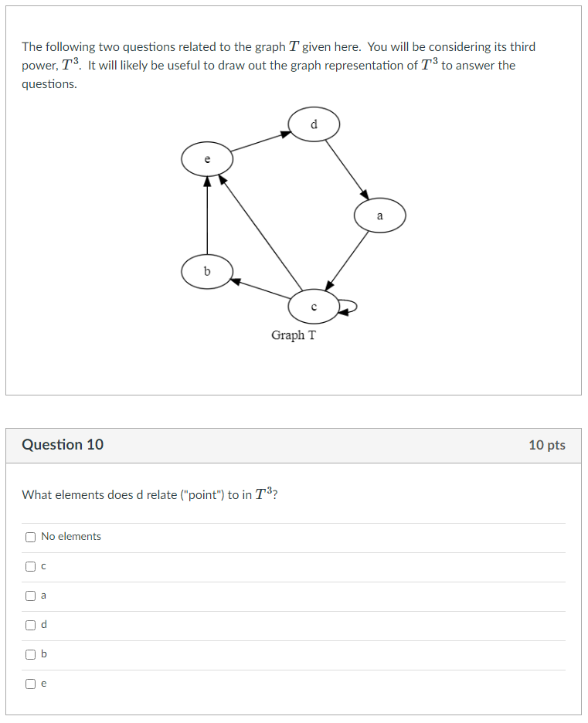
Task: Click the question text about T cubed
Action: 149,494
